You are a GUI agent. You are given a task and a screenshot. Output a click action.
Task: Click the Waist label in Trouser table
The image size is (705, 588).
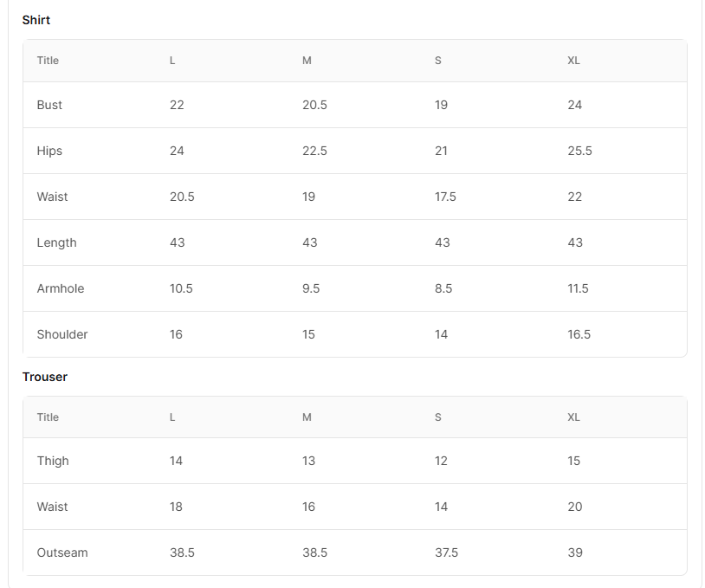point(52,507)
